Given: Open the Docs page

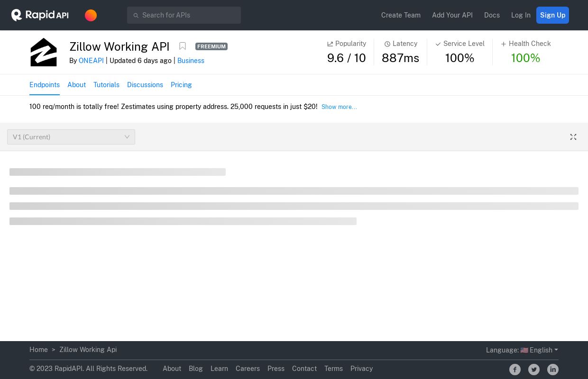Looking at the screenshot, I should click(492, 15).
